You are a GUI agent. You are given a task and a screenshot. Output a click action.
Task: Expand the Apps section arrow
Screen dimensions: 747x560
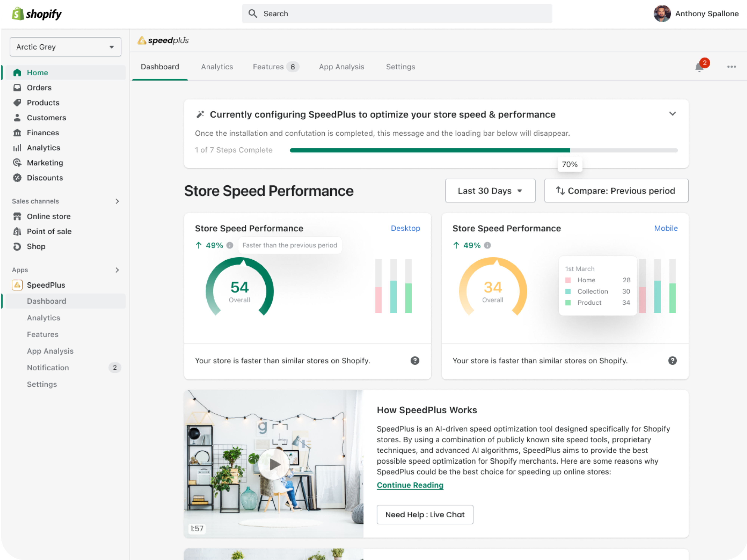click(x=117, y=270)
